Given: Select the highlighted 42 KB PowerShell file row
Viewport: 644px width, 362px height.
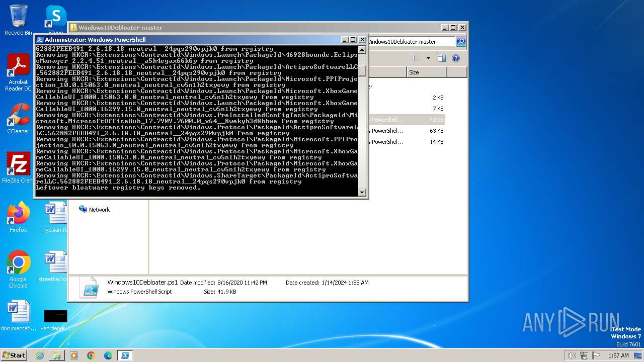Looking at the screenshot, I should click(x=407, y=120).
